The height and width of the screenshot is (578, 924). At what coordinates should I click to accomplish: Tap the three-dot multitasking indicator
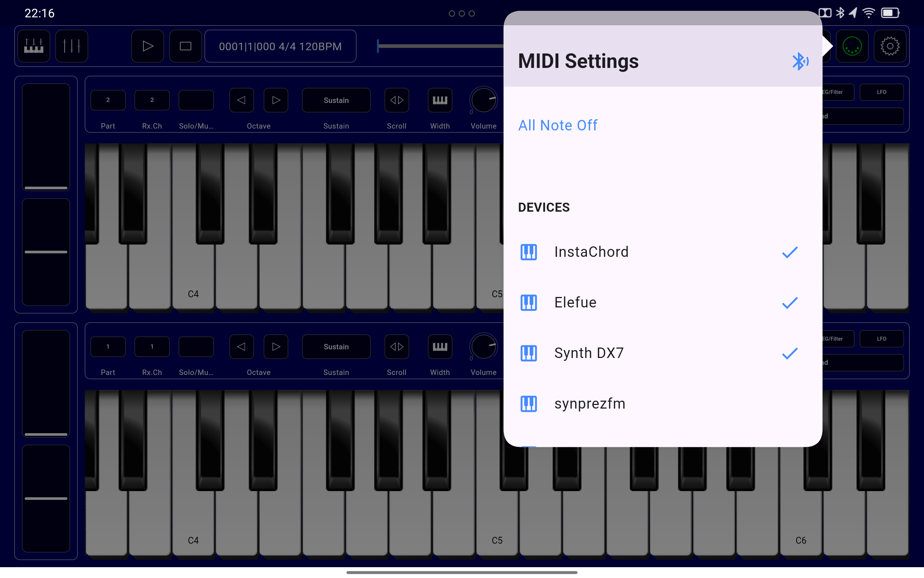[462, 13]
